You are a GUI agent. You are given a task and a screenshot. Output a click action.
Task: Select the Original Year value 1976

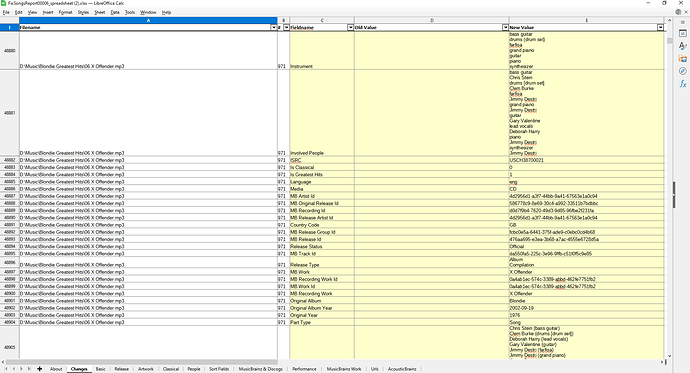pos(586,315)
